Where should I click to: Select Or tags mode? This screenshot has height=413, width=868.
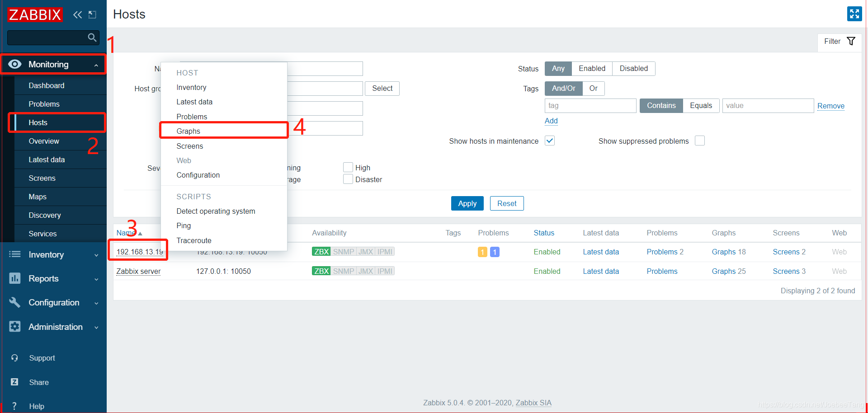point(594,88)
